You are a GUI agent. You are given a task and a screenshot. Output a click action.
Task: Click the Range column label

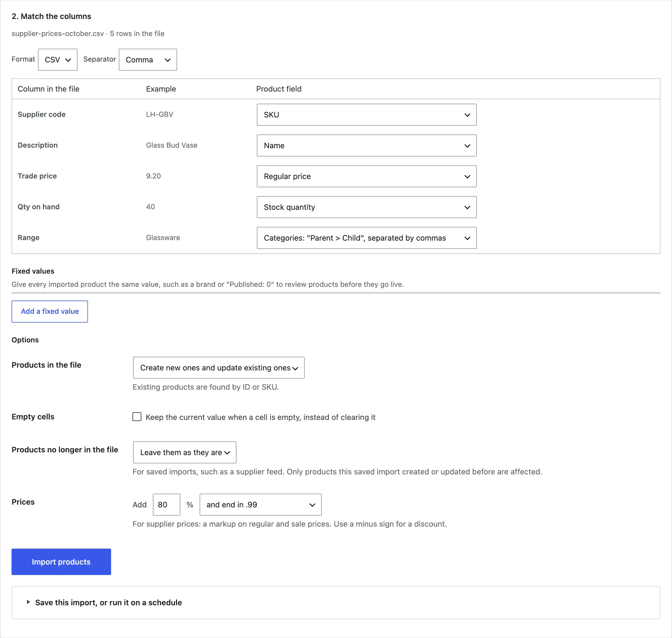29,237
